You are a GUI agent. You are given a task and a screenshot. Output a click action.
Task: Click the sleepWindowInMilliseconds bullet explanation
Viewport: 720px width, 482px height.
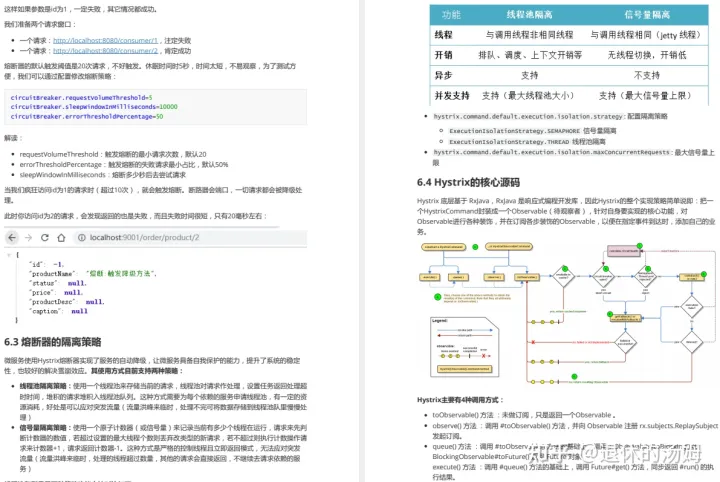pos(102,175)
